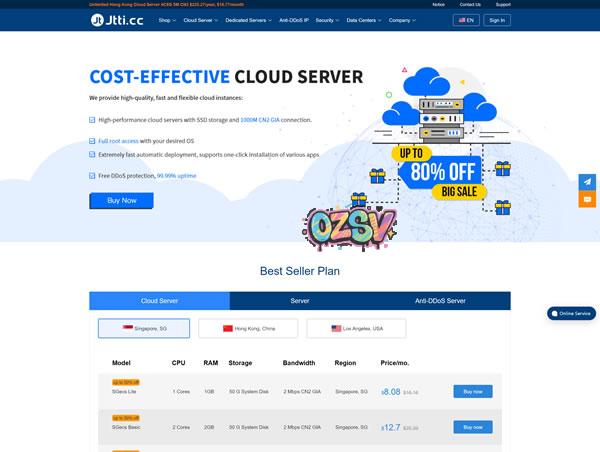Screen dimensions: 600x452
Task: Expand the Shop dropdown menu
Action: point(167,20)
